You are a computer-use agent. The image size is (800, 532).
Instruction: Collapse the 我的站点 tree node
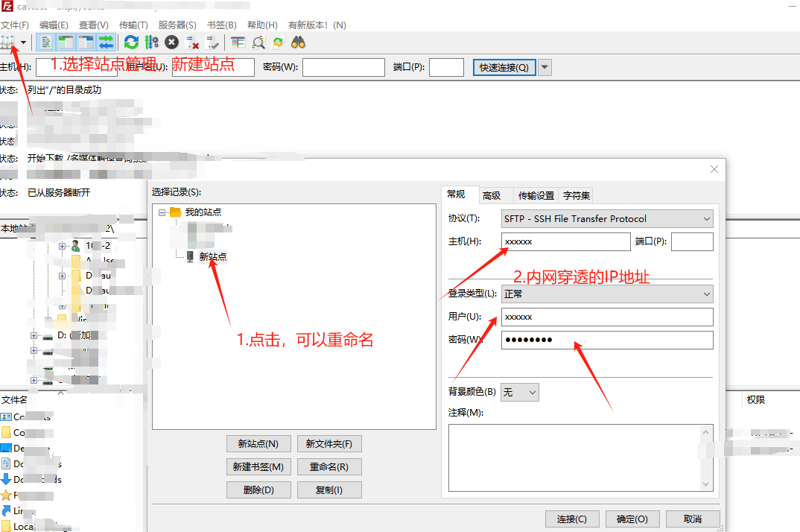(162, 212)
